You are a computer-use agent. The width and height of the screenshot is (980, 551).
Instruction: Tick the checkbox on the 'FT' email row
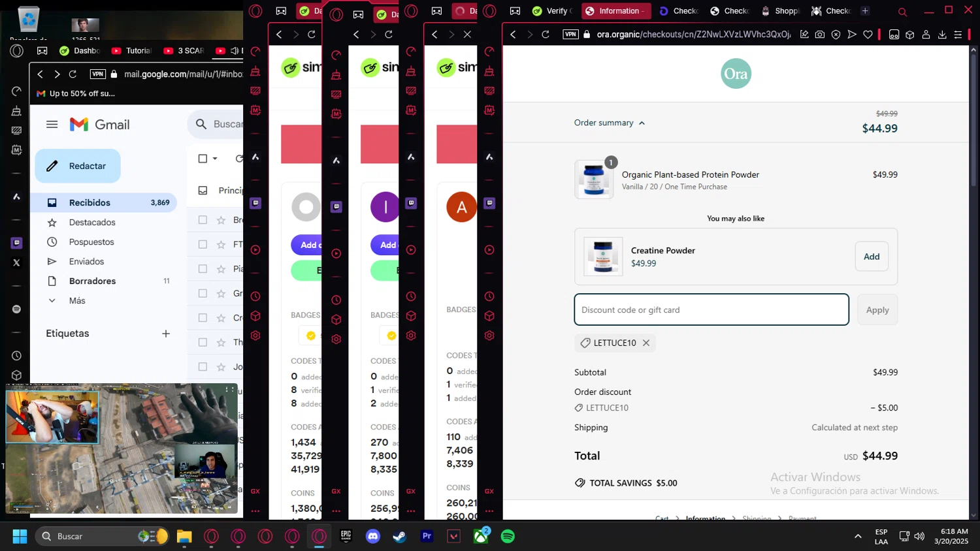(x=203, y=244)
